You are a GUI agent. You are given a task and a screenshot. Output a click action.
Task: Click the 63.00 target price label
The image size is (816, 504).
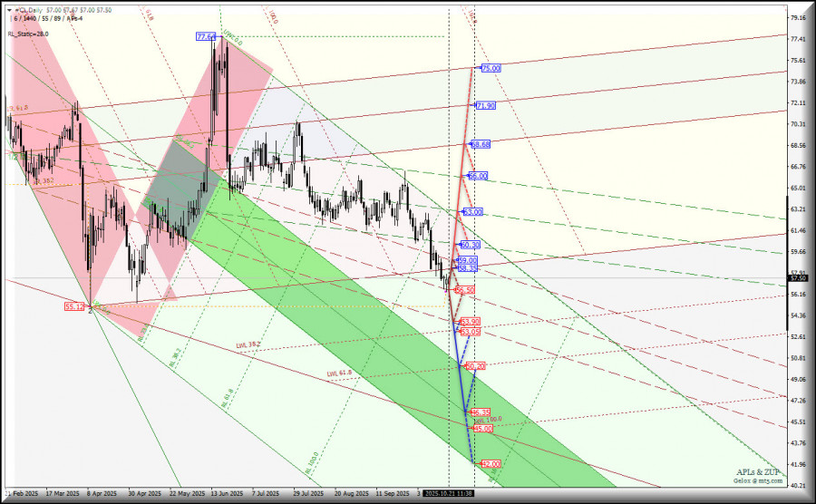472,212
